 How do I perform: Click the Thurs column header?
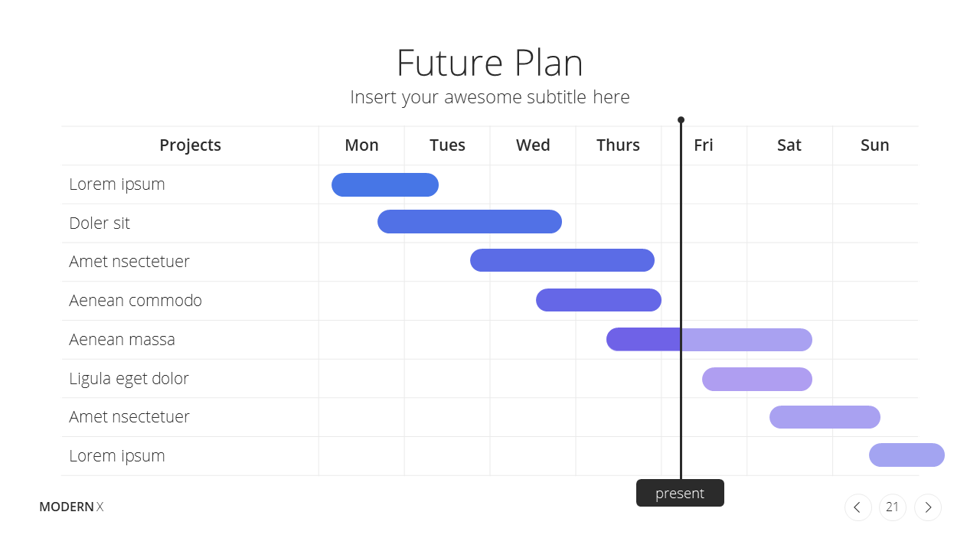tap(618, 145)
